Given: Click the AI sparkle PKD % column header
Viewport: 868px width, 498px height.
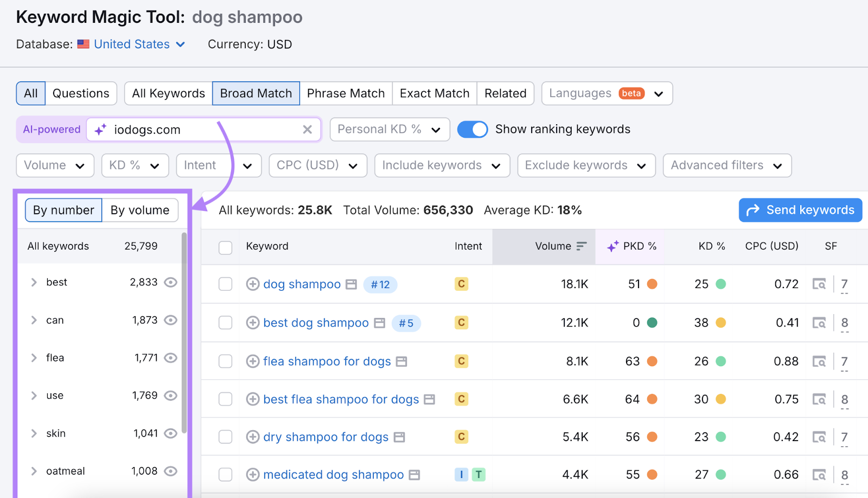Looking at the screenshot, I should pos(632,246).
